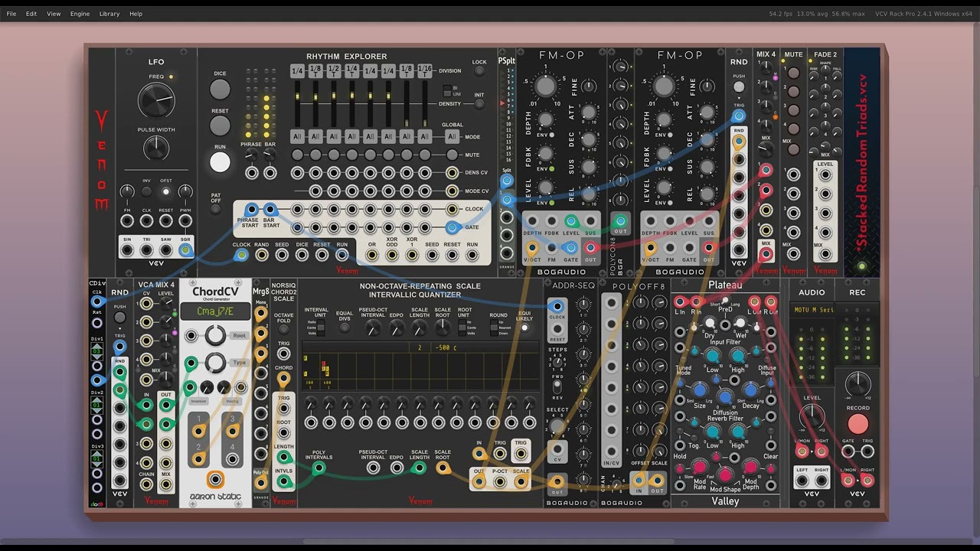
Task: Click the DICE button in Rhythm Explorer
Action: (x=220, y=90)
